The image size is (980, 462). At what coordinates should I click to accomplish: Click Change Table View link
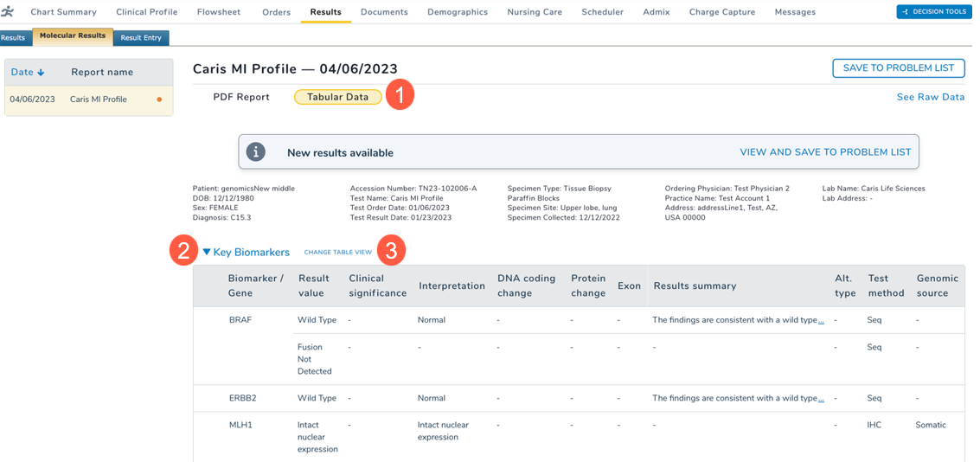pos(337,253)
